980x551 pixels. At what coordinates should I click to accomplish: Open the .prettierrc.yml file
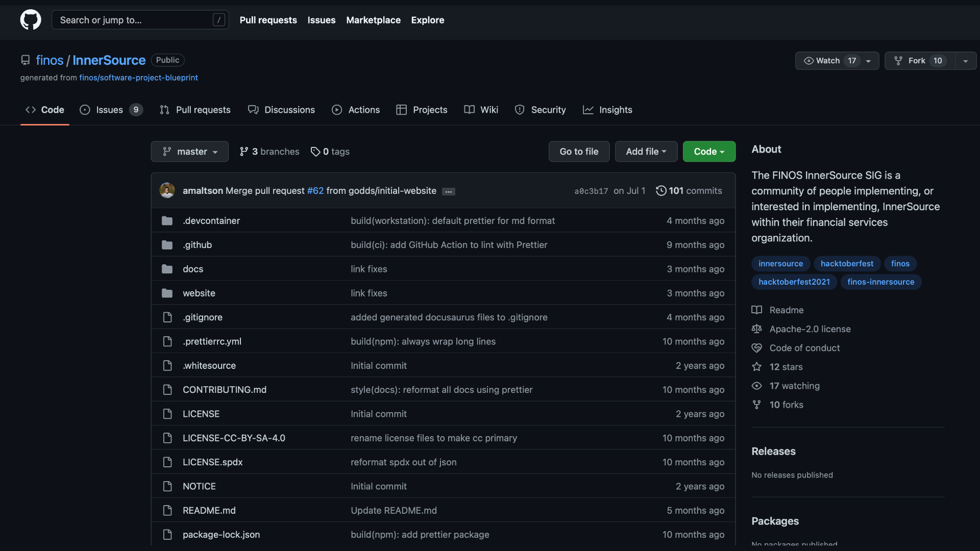(x=212, y=342)
